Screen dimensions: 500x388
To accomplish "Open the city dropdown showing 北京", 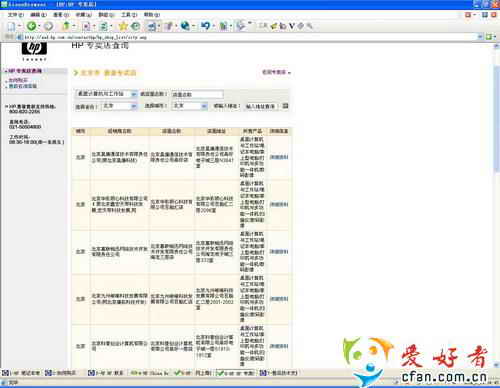I will tap(190, 106).
